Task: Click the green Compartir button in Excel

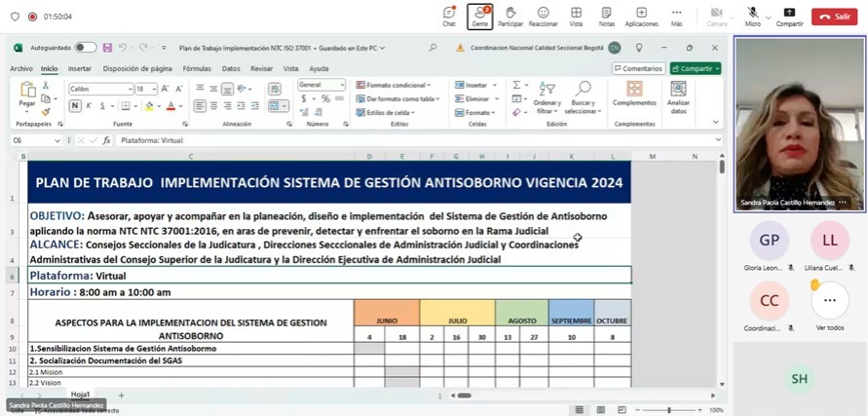Action: pos(696,69)
